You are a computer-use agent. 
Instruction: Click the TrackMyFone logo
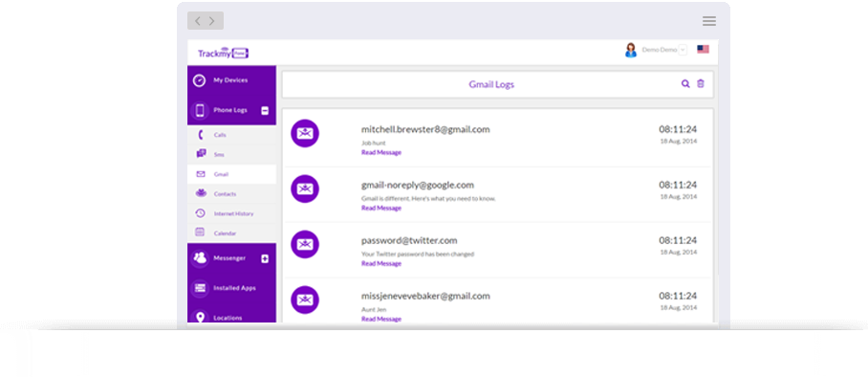point(223,54)
